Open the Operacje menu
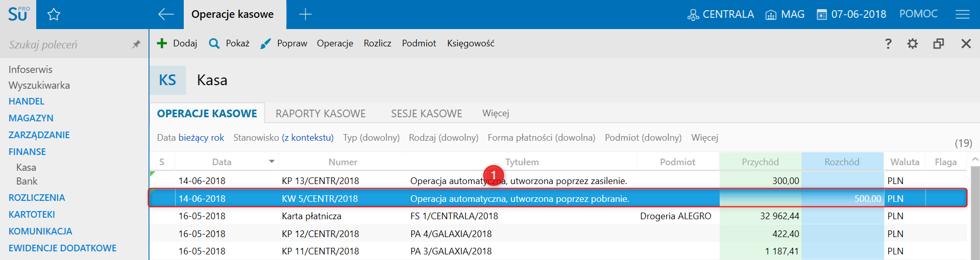Viewport: 980px width, 260px height. 335,44
